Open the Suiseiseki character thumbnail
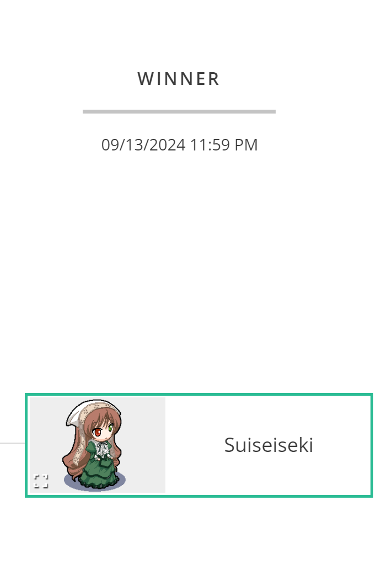 click(x=98, y=445)
